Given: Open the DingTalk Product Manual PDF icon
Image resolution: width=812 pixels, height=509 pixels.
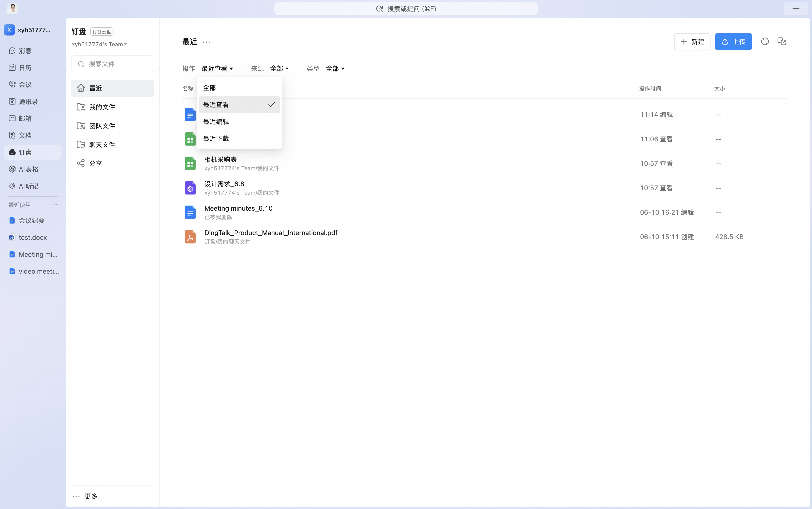Looking at the screenshot, I should pyautogui.click(x=190, y=237).
